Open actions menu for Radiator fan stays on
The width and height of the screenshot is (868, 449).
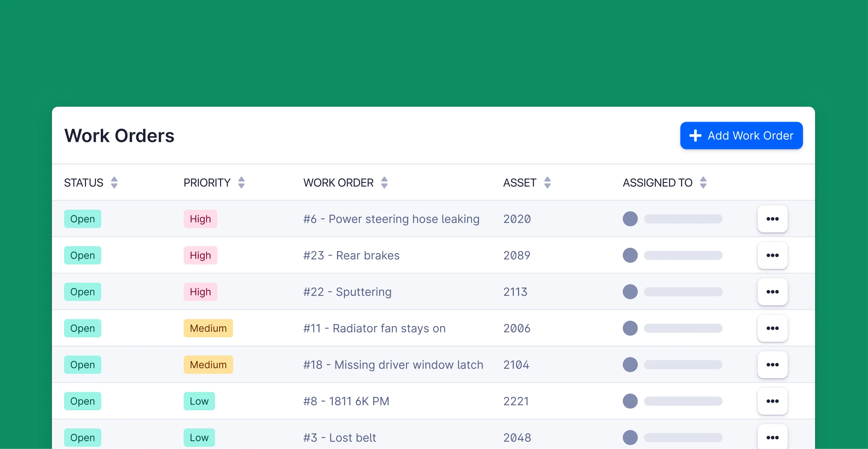[x=772, y=328]
